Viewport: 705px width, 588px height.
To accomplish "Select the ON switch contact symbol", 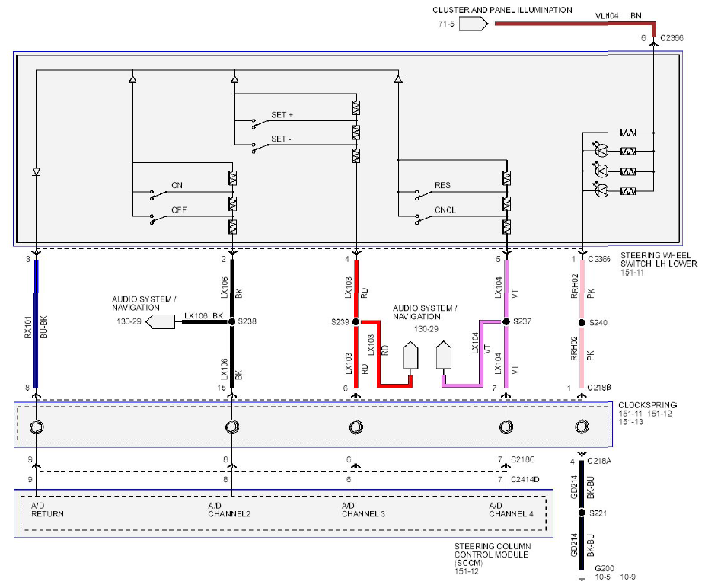I will (158, 194).
